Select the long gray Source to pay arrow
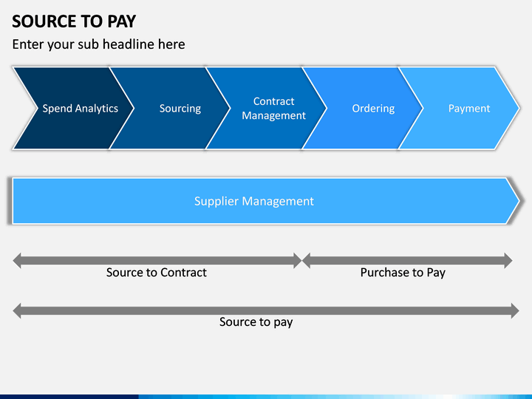Screen dimensions: 532x399 (266, 311)
